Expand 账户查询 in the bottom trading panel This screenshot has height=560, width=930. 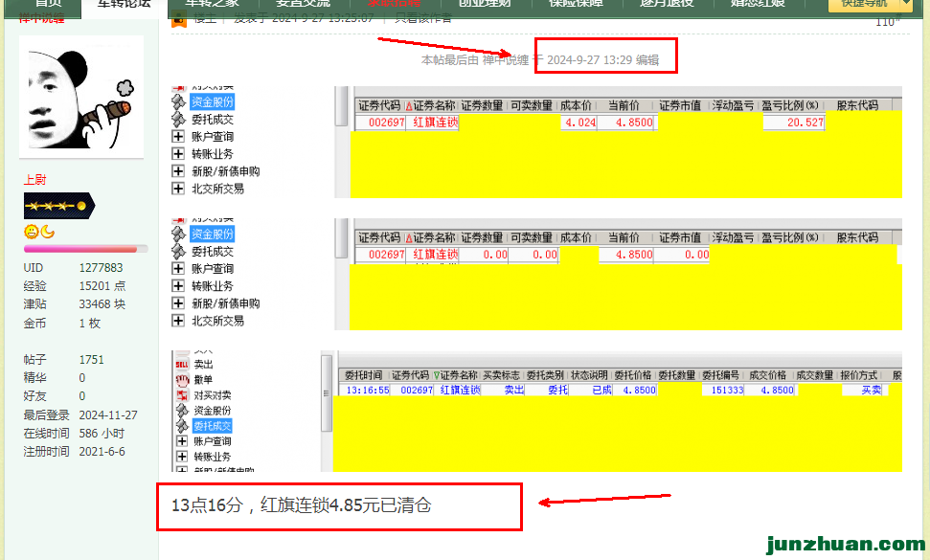click(x=182, y=441)
